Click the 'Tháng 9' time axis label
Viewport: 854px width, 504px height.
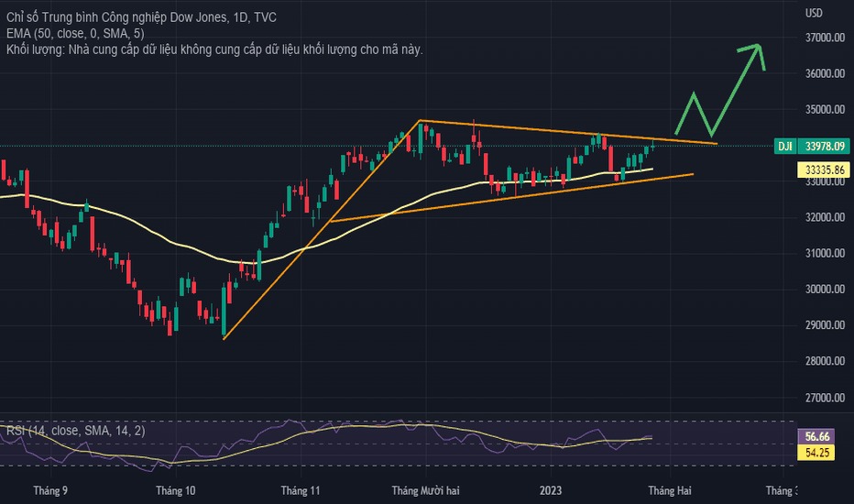coord(50,491)
